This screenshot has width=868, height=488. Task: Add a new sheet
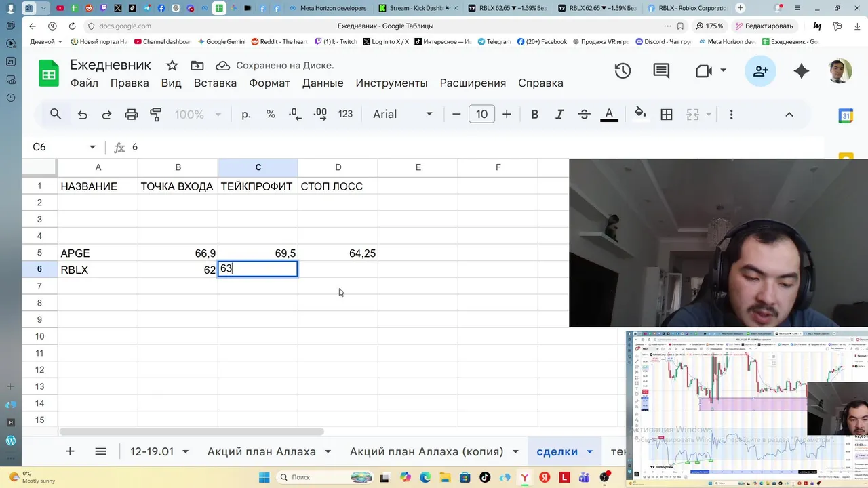[x=70, y=451]
